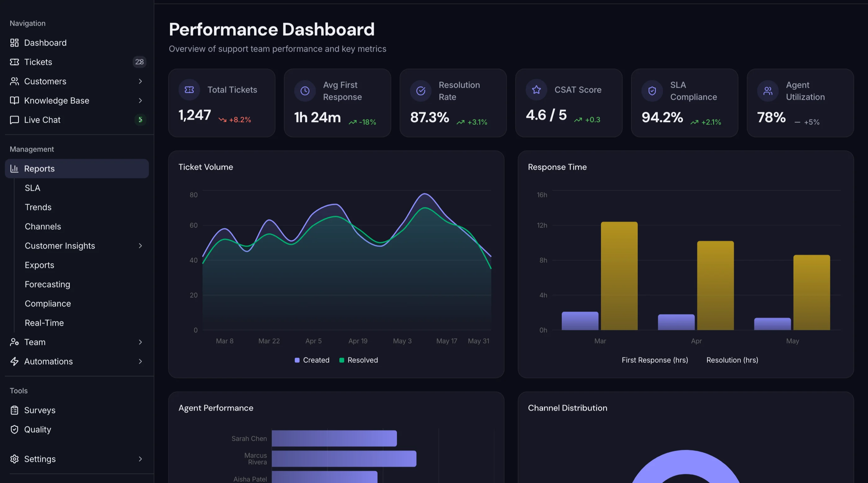The image size is (868, 483).
Task: Expand the Customers submenu chevron
Action: (140, 81)
